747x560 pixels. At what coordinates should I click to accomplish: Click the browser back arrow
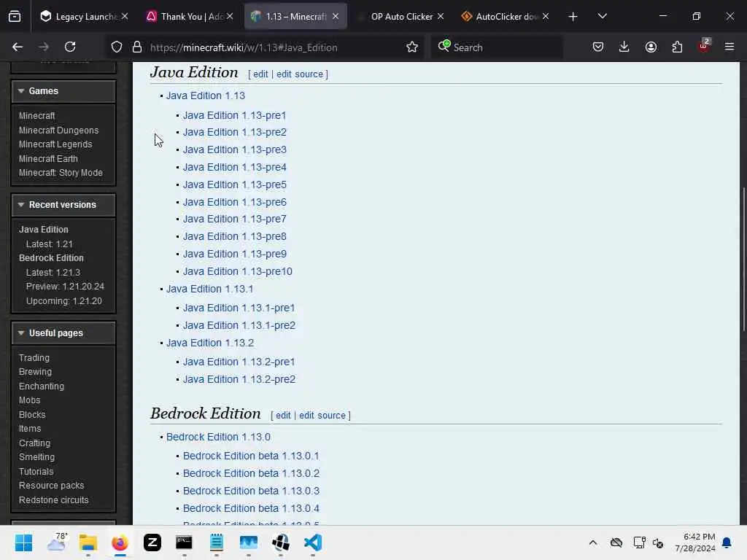point(18,47)
